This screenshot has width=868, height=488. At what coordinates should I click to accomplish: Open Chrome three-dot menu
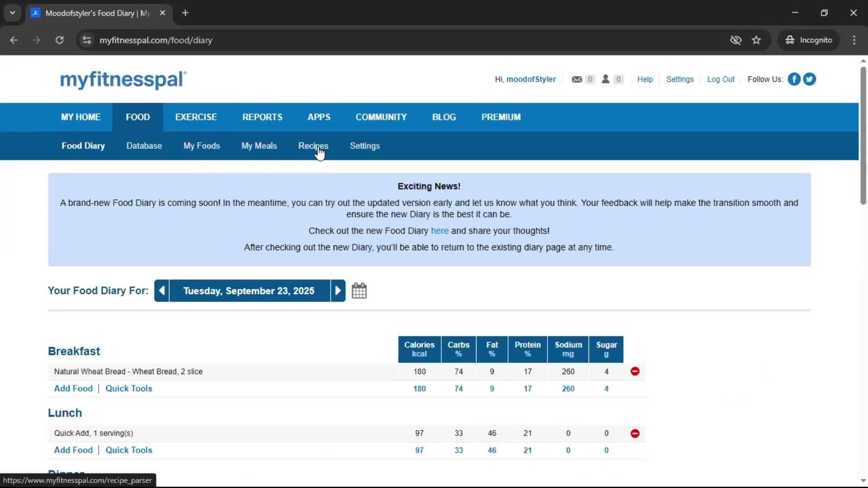[854, 40]
